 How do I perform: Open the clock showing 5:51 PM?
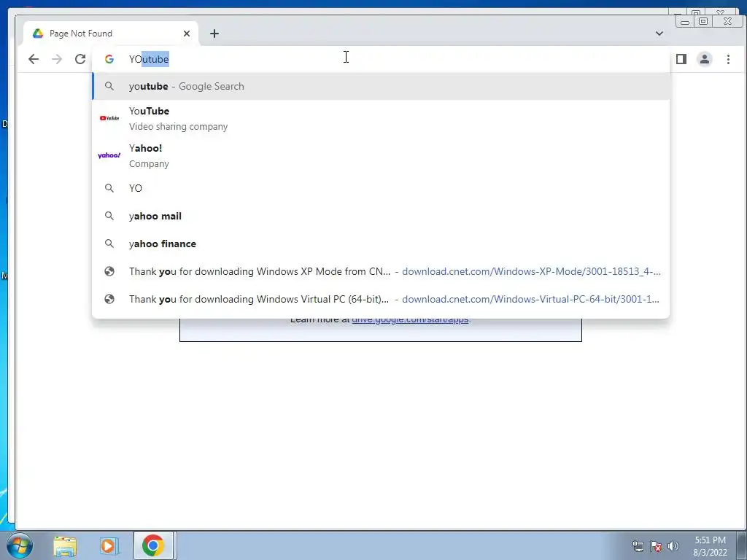(710, 546)
